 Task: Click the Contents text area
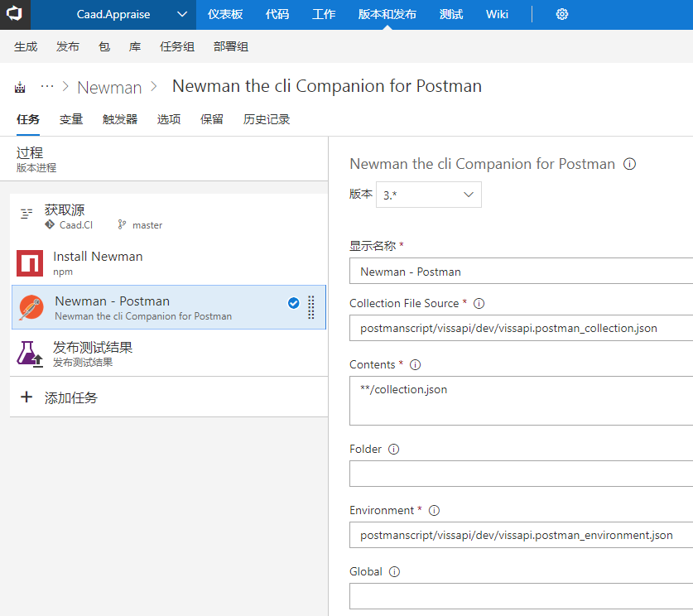[521, 401]
